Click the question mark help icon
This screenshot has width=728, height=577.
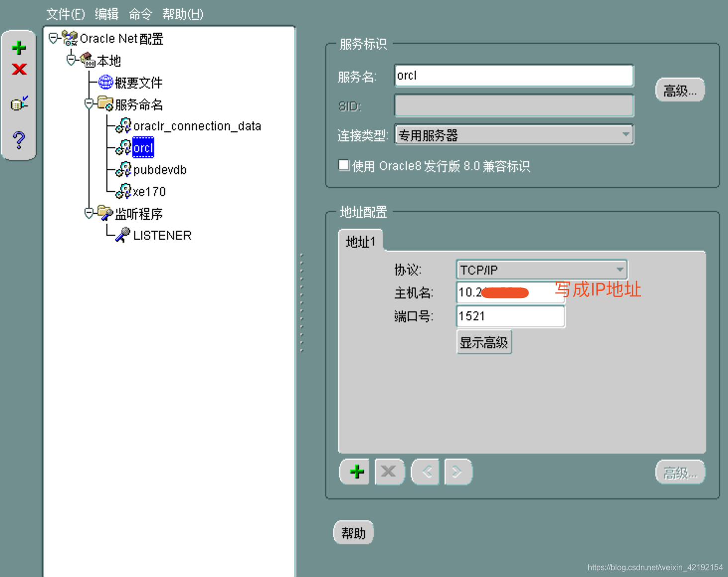(x=19, y=140)
